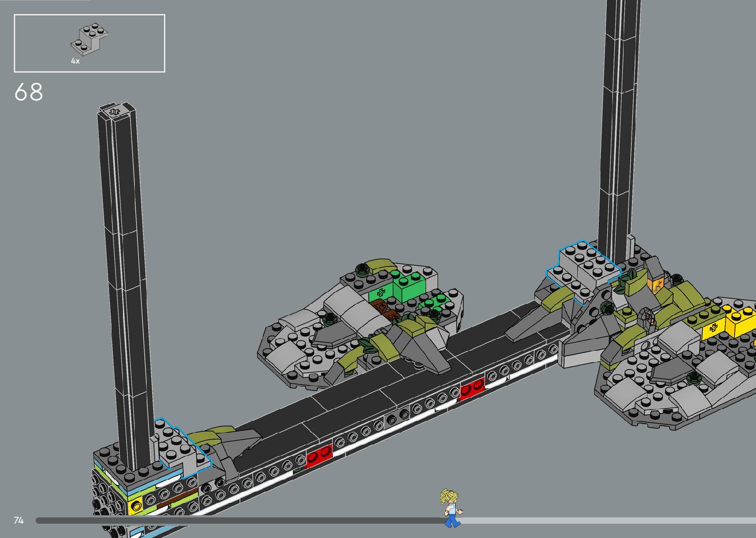Click the dark completed portion of progress bar
756x538 pixels.
point(237,520)
